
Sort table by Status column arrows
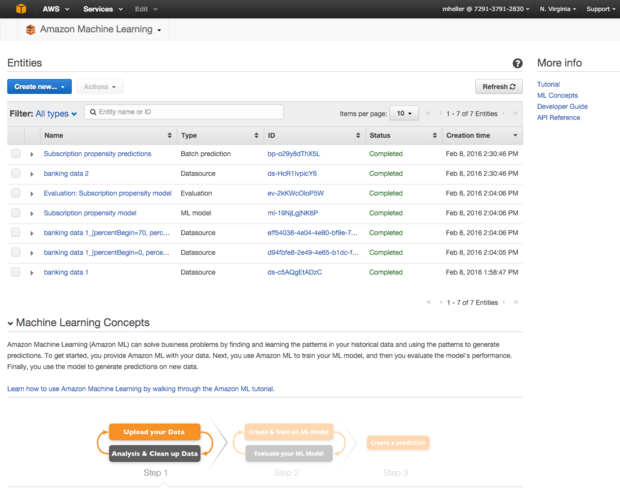(435, 135)
